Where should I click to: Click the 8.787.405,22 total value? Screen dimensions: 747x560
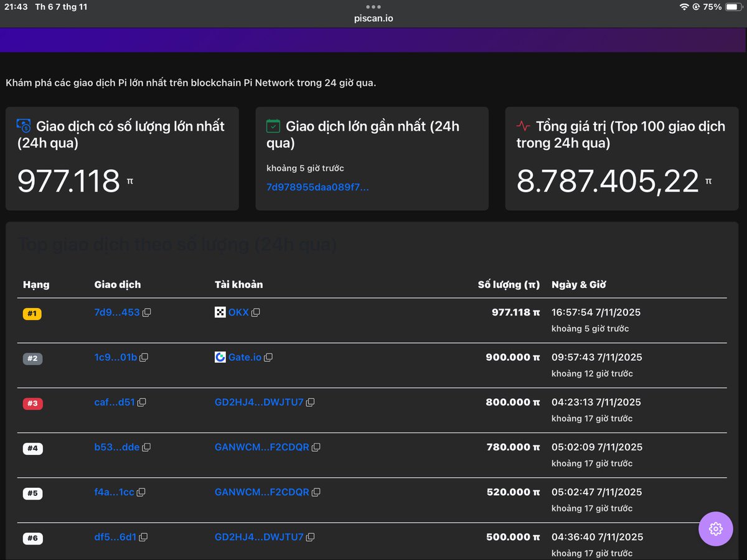[608, 182]
